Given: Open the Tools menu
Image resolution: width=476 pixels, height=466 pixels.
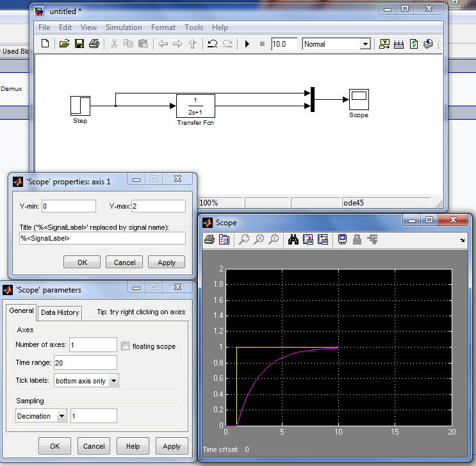Looking at the screenshot, I should (x=193, y=28).
